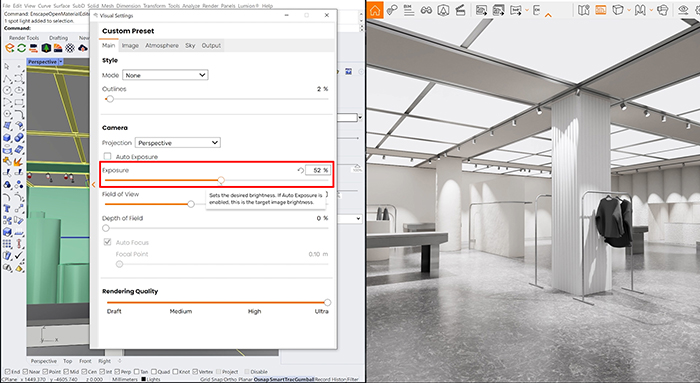The image size is (700, 383).
Task: Collapse the Enscape toolbar with orange chevron
Action: [x=548, y=16]
